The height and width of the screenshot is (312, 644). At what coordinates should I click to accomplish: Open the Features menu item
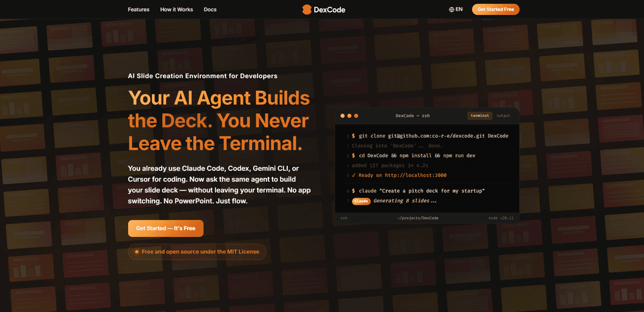pyautogui.click(x=138, y=10)
